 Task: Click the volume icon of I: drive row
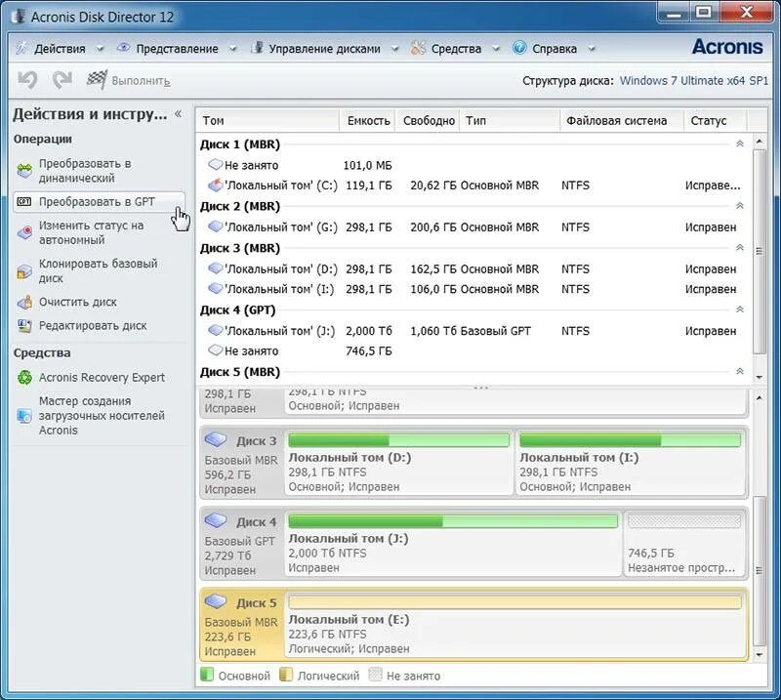[x=215, y=288]
